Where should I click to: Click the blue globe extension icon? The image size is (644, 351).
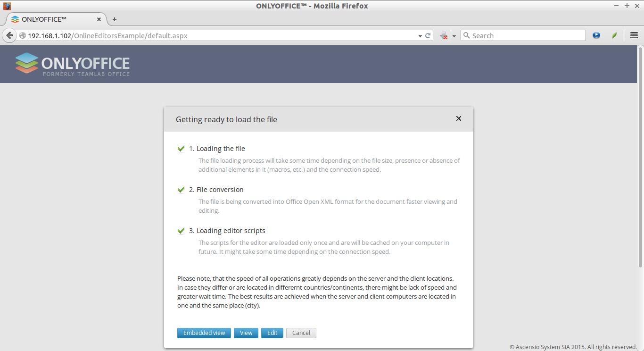[x=596, y=35]
